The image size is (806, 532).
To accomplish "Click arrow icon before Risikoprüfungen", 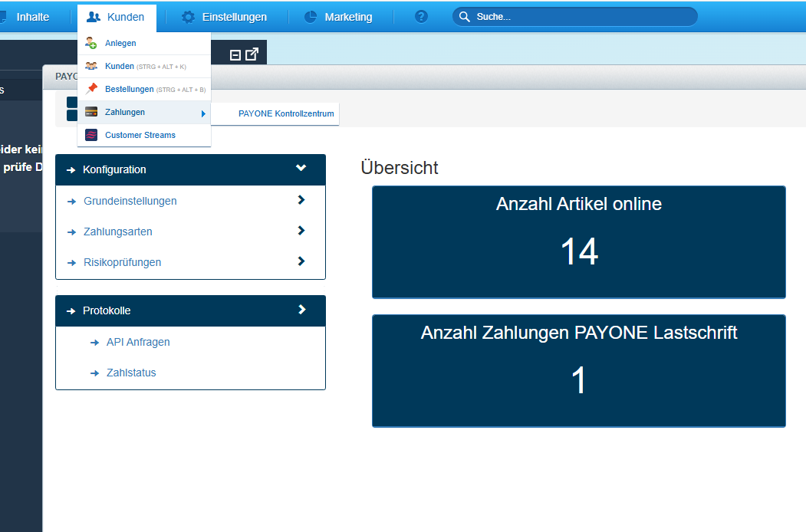I will pos(71,263).
